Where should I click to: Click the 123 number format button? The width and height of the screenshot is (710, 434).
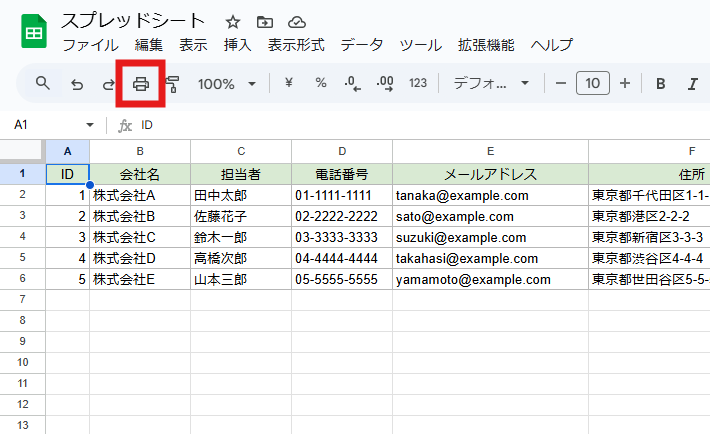418,83
